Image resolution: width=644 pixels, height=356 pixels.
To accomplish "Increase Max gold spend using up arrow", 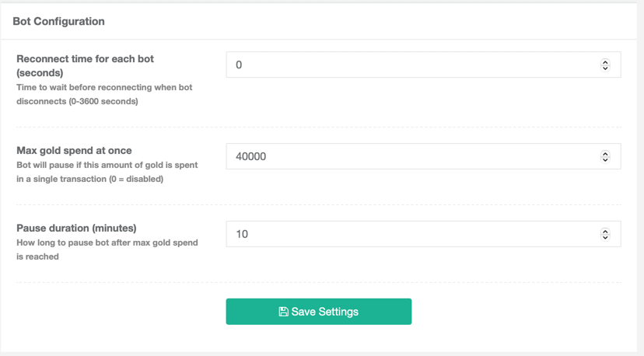I will point(605,153).
